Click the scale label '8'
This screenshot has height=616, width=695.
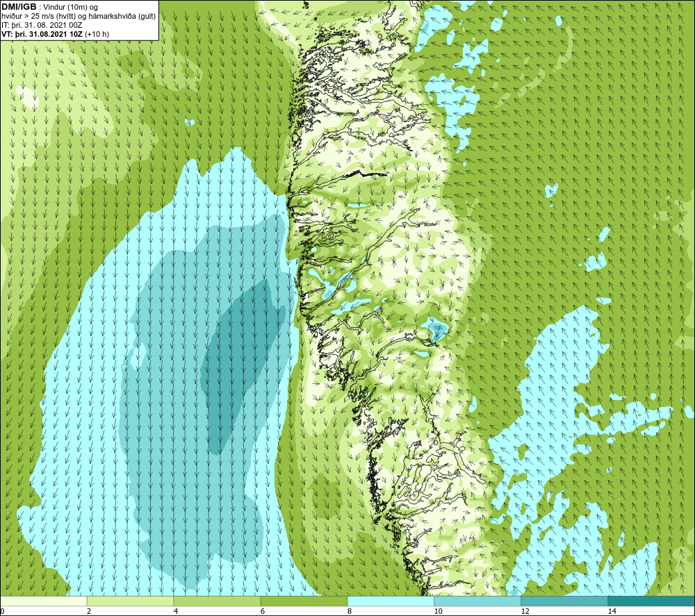point(350,611)
